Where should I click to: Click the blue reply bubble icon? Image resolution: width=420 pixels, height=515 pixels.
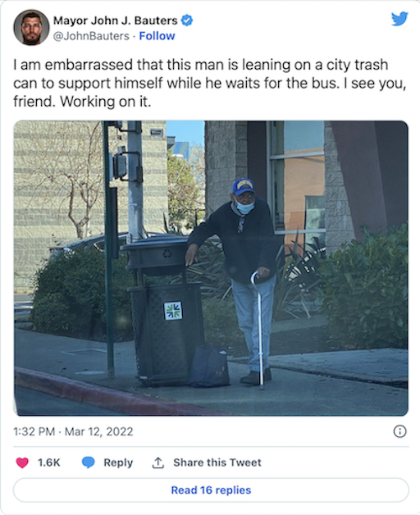88,463
